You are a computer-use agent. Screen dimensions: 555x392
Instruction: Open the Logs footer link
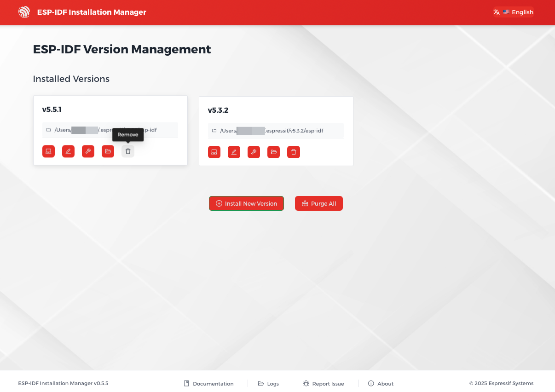click(x=268, y=383)
